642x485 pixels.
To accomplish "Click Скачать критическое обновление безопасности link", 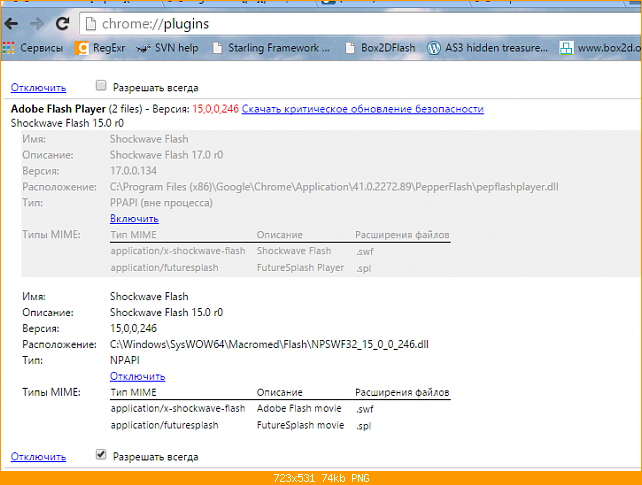I will coord(363,109).
